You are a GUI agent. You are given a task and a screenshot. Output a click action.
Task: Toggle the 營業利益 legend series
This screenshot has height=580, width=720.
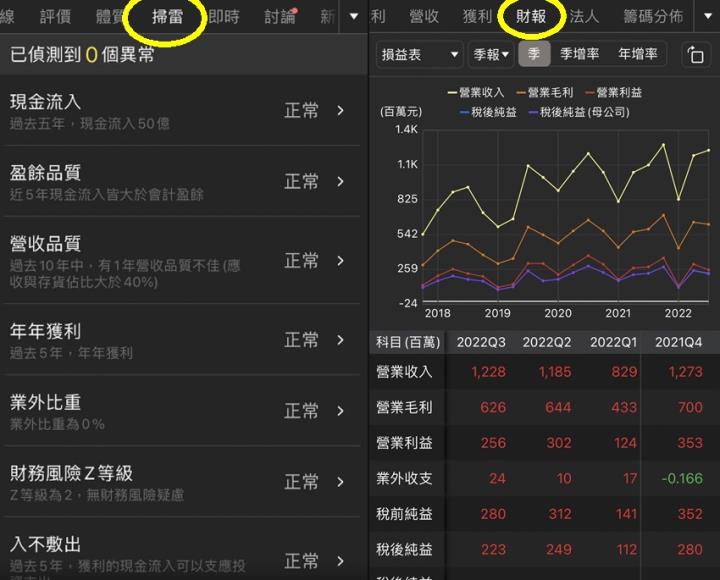coord(613,93)
